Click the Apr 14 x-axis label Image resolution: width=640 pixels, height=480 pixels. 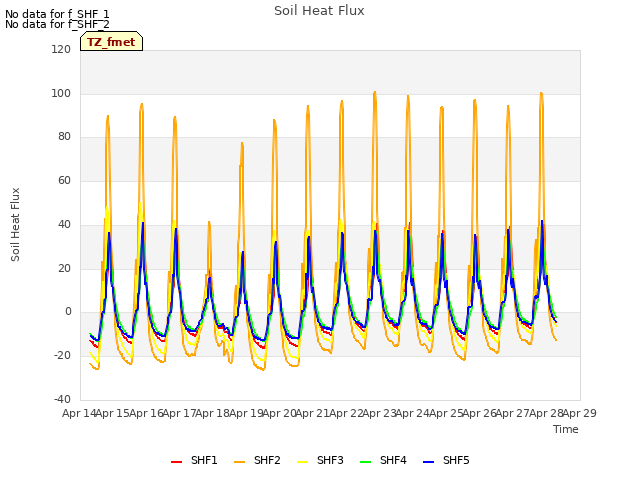tap(79, 413)
